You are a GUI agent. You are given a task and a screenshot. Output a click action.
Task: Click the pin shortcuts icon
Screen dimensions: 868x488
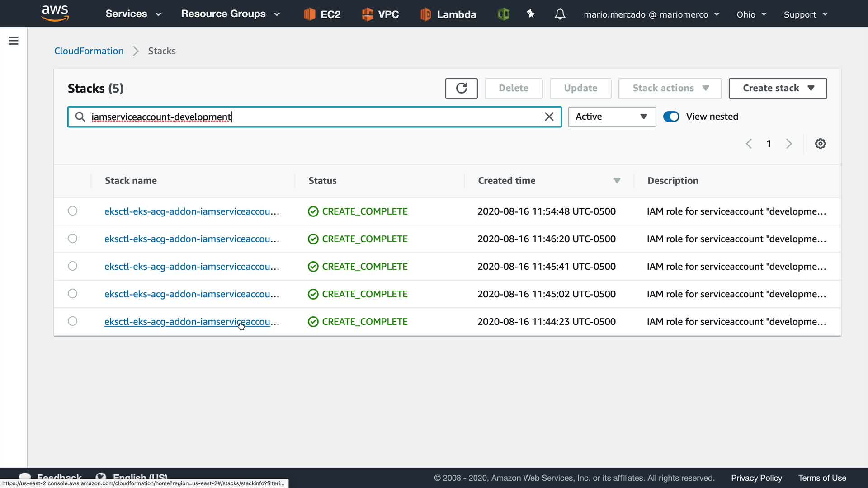coord(531,14)
